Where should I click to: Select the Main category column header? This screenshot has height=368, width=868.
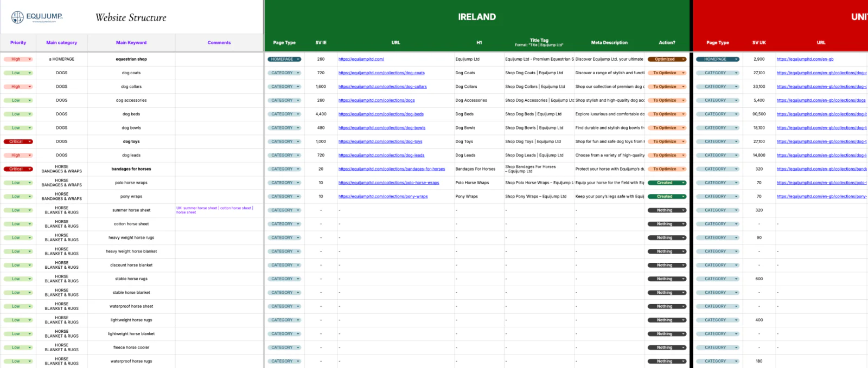pyautogui.click(x=61, y=42)
